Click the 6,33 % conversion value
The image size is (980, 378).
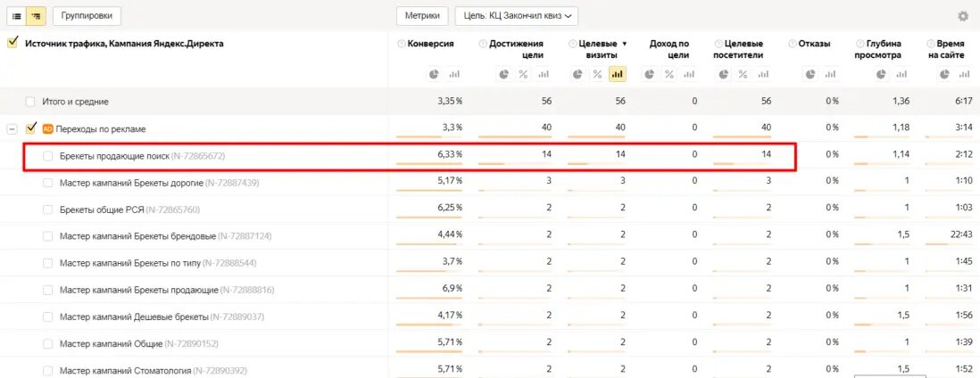(x=450, y=155)
